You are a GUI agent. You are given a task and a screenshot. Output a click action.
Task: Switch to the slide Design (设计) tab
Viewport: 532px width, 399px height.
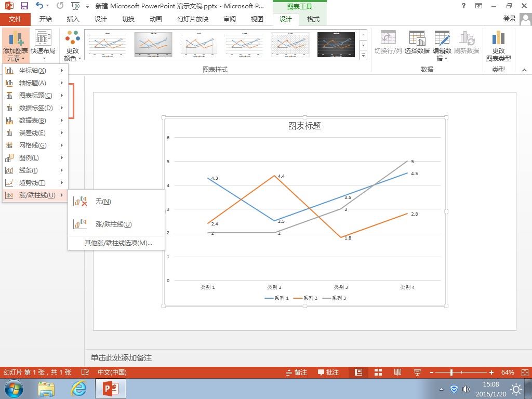(x=100, y=19)
